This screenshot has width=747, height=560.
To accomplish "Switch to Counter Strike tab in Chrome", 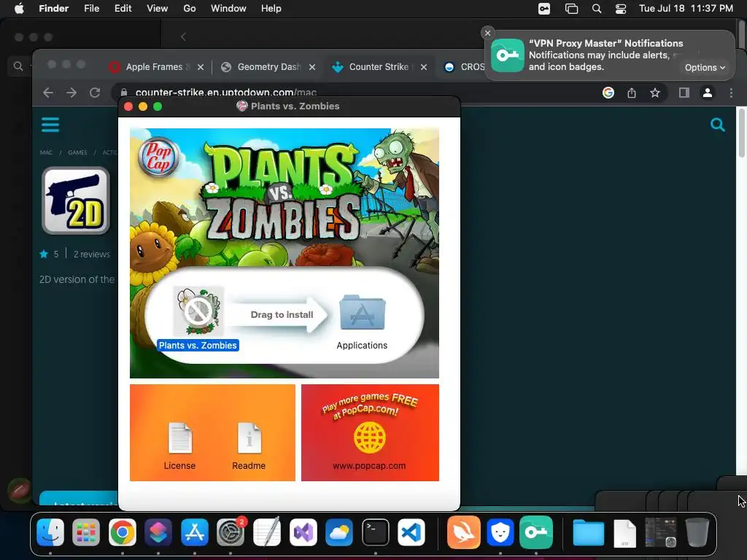I will [379, 67].
